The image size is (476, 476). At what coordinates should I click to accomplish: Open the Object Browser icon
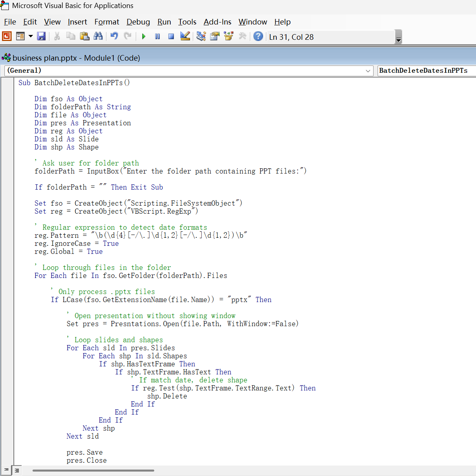point(229,37)
